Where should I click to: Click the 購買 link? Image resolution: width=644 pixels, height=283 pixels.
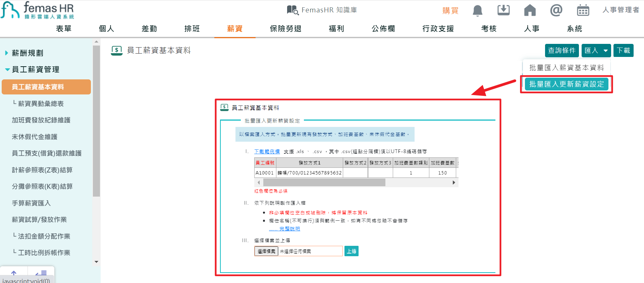tap(450, 10)
